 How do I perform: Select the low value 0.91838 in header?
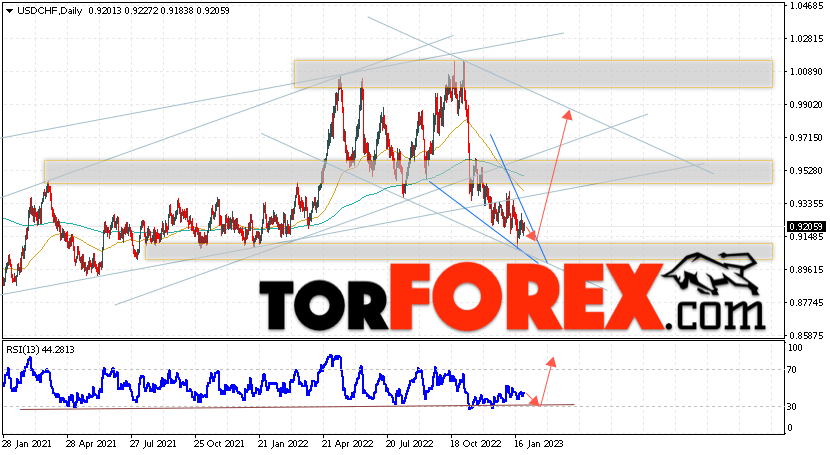pyautogui.click(x=177, y=11)
